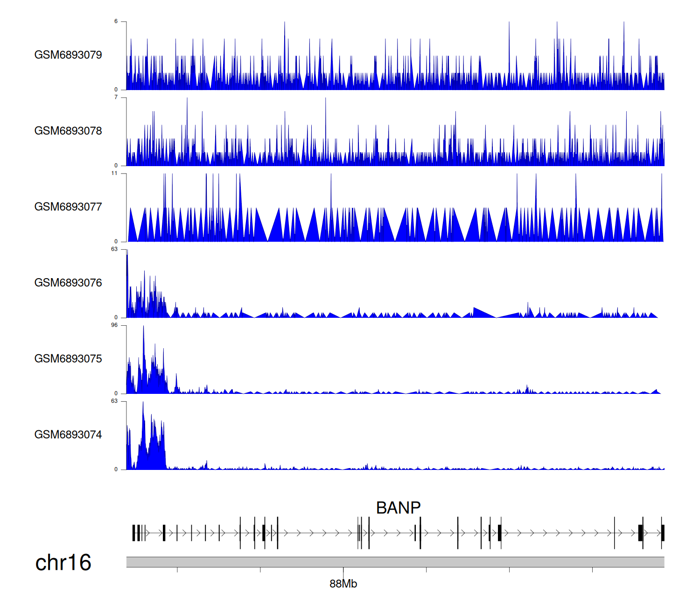Click y-axis maximum 96 on GSM6893075 track

pos(114,325)
